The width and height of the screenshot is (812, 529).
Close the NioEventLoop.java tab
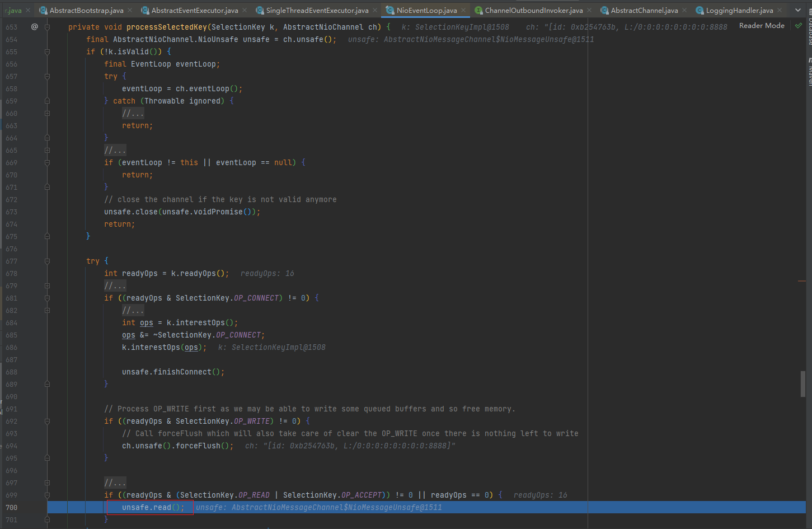coord(463,10)
